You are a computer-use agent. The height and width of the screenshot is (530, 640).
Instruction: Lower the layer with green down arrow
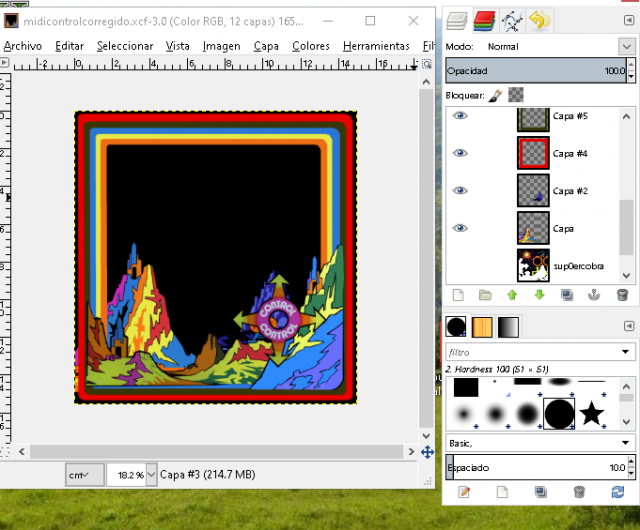coord(539,295)
